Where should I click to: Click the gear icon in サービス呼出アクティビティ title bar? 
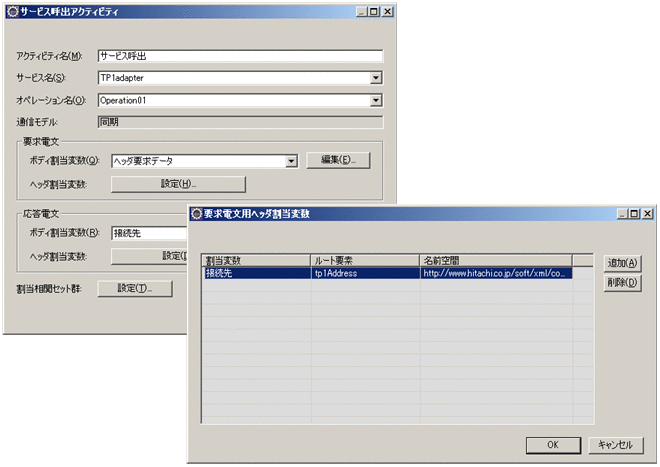pos(13,11)
